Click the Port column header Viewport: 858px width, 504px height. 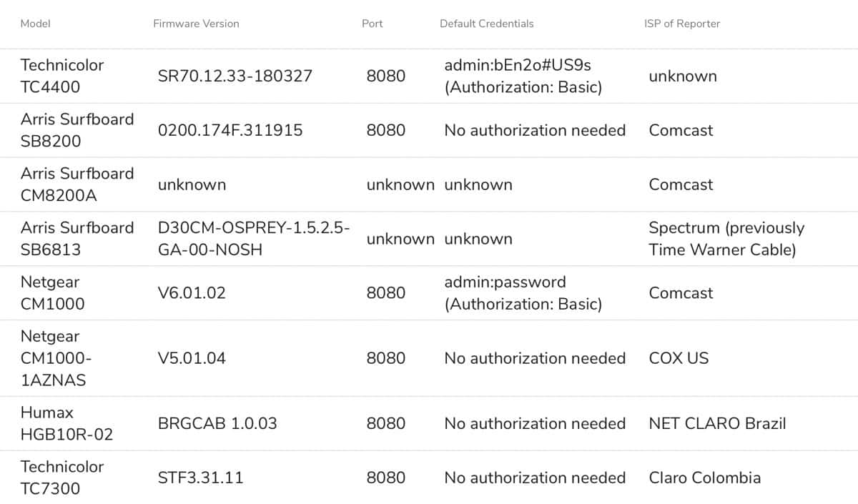coord(372,24)
